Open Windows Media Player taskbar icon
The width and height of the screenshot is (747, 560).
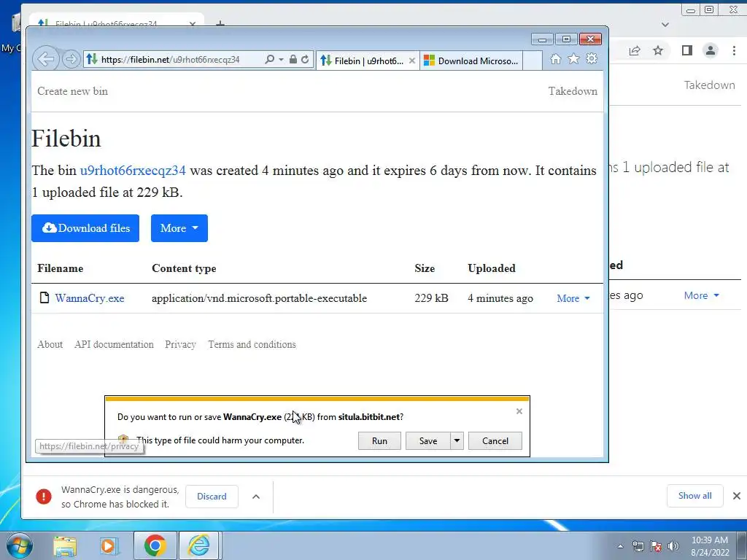pyautogui.click(x=109, y=545)
